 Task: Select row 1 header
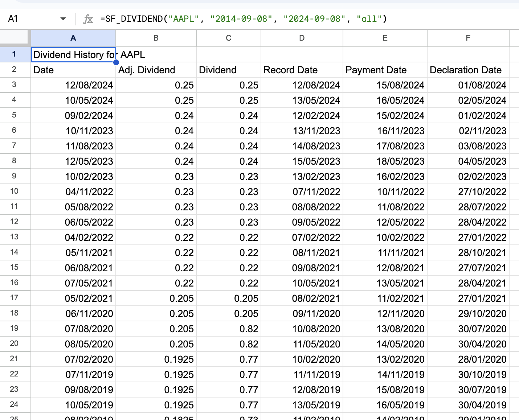(x=14, y=54)
